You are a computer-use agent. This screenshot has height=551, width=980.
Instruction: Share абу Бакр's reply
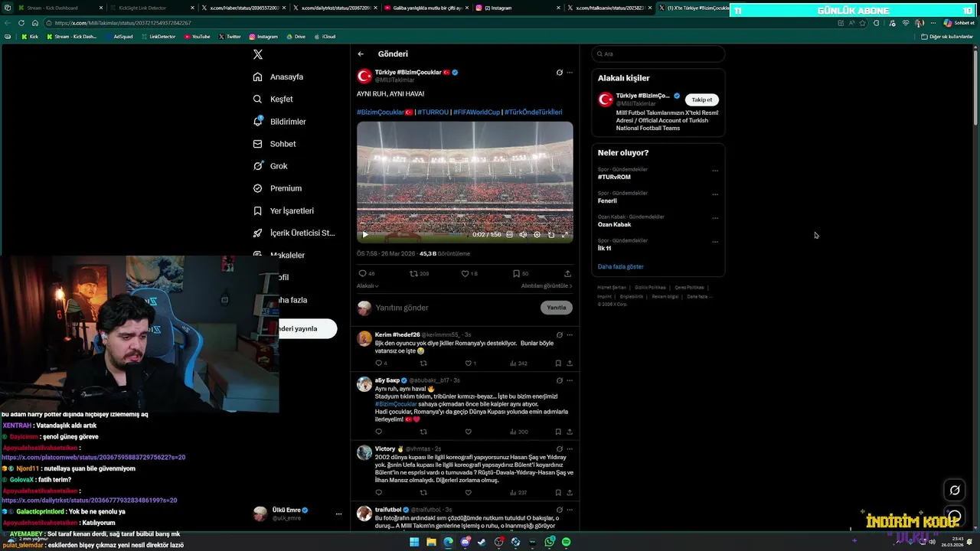[x=570, y=432]
